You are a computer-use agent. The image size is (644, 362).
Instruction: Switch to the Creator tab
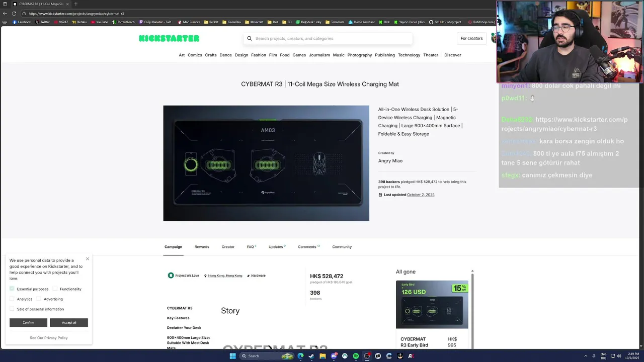228,247
